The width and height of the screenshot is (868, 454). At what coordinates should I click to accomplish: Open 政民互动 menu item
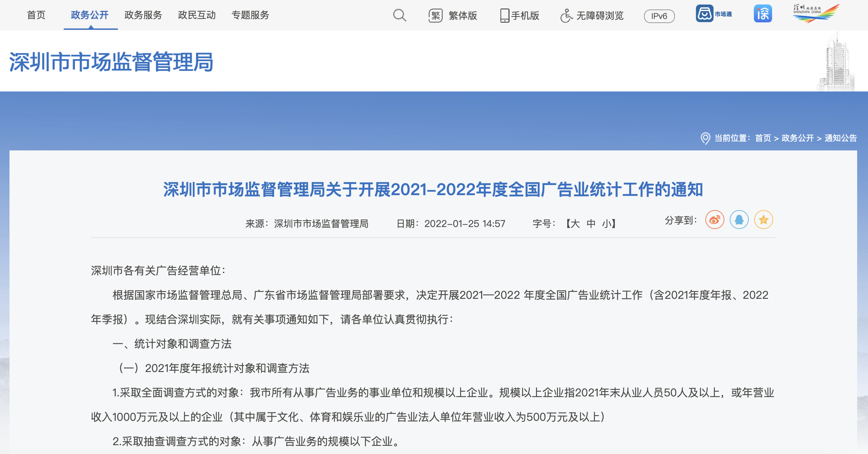197,15
